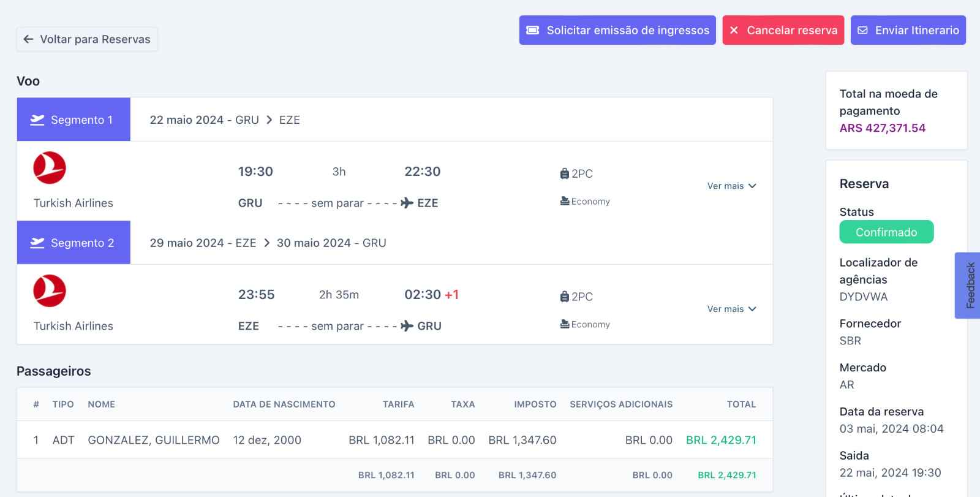Click the green Confirmado status badge
The width and height of the screenshot is (980, 497).
tap(886, 232)
